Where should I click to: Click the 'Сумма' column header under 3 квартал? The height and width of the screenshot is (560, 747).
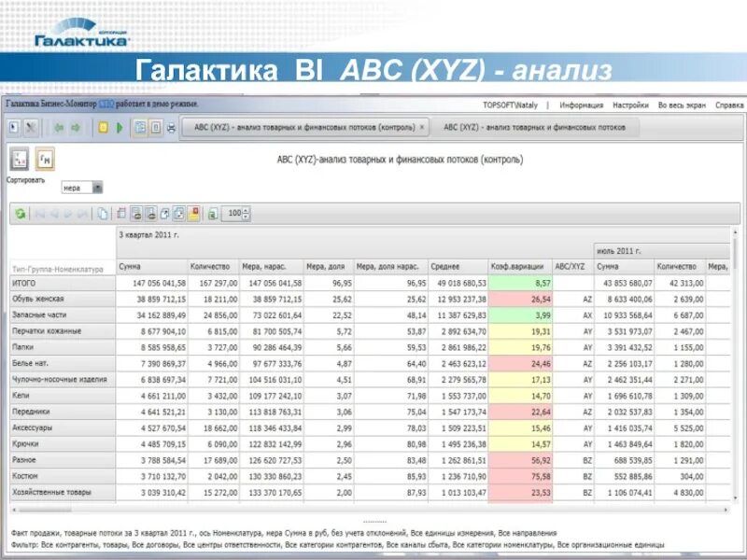click(151, 267)
